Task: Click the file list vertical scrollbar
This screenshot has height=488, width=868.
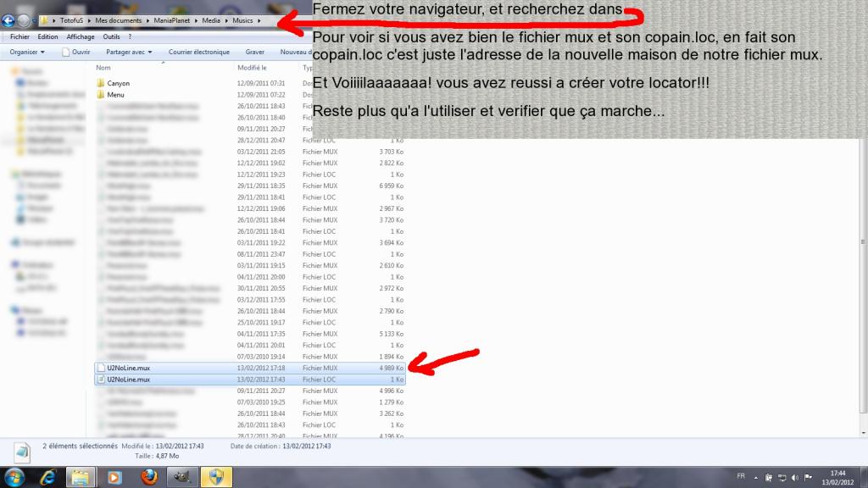Action: [862, 241]
